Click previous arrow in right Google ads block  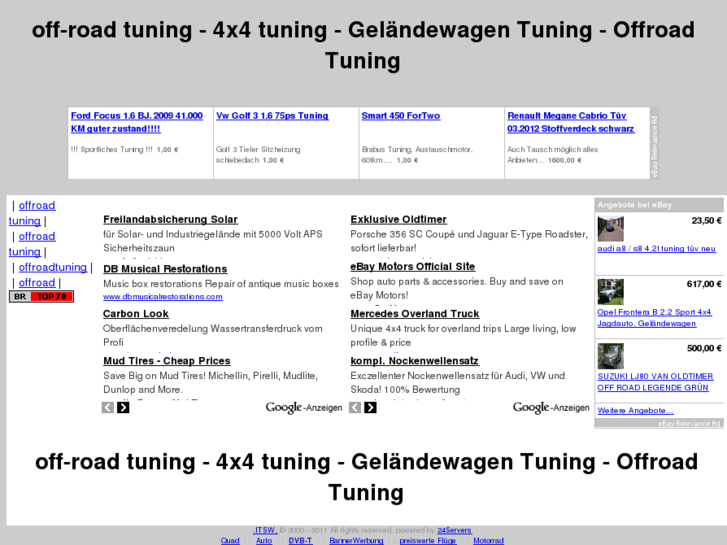coord(355,408)
